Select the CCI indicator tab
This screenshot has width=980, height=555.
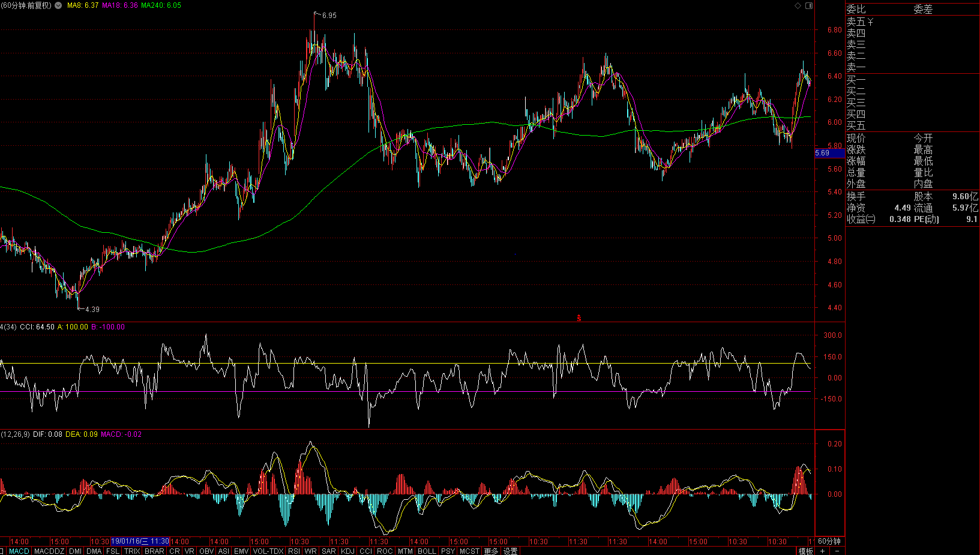coord(365,551)
